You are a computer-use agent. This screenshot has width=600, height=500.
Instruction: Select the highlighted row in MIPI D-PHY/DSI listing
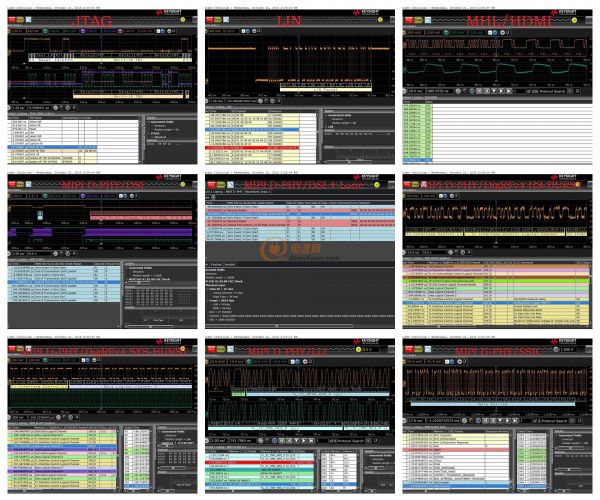tap(64, 282)
